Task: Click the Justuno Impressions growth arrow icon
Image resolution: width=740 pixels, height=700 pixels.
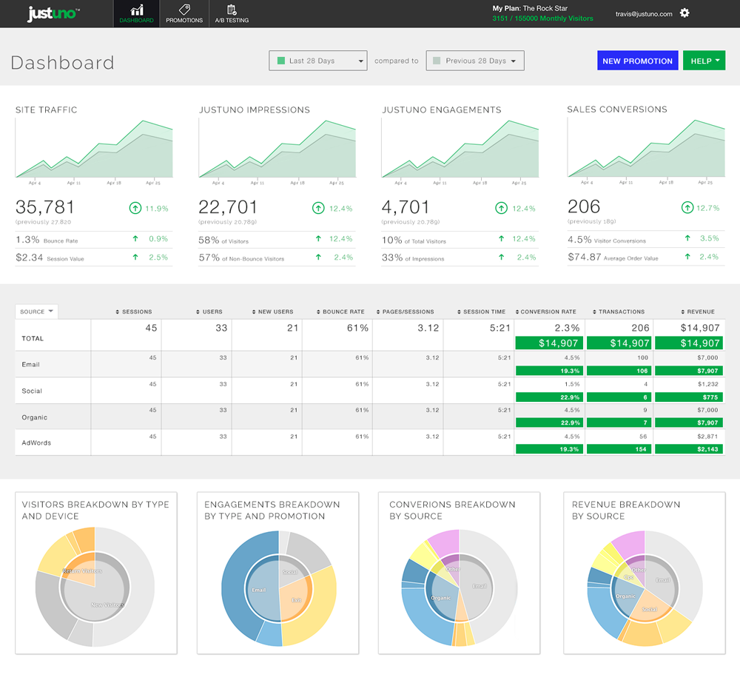Action: tap(317, 208)
